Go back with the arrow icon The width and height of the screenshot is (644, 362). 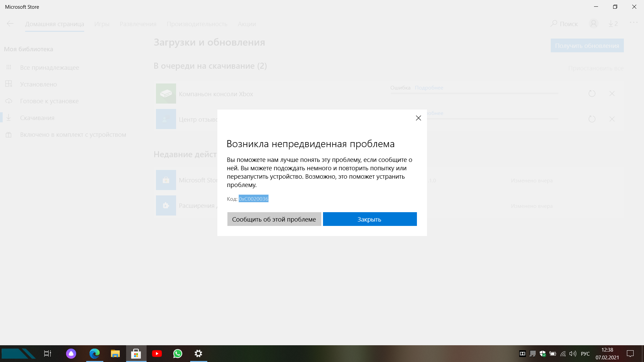pos(10,23)
